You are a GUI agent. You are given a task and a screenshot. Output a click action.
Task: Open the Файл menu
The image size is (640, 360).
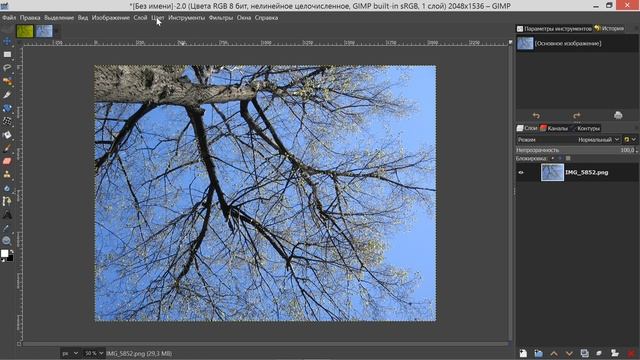[9, 18]
